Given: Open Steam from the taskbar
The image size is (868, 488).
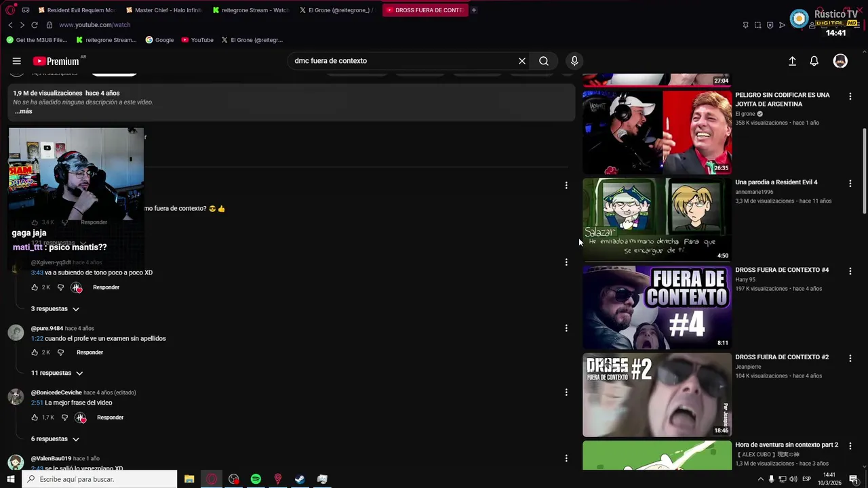Looking at the screenshot, I should coord(300,479).
